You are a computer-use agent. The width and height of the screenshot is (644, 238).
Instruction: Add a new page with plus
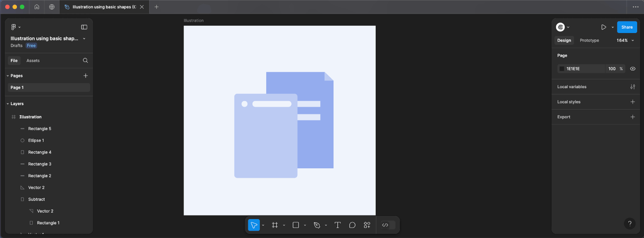click(x=85, y=76)
